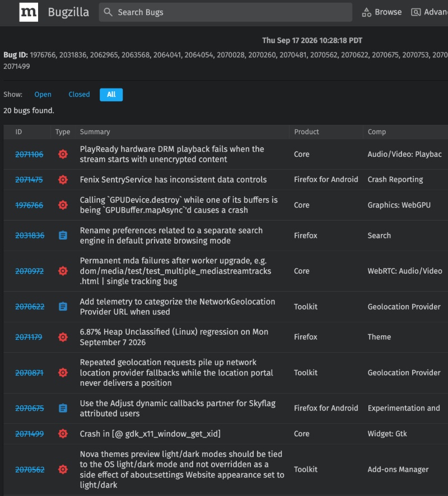Click the defect type icon for bug 2070871

pyautogui.click(x=63, y=373)
